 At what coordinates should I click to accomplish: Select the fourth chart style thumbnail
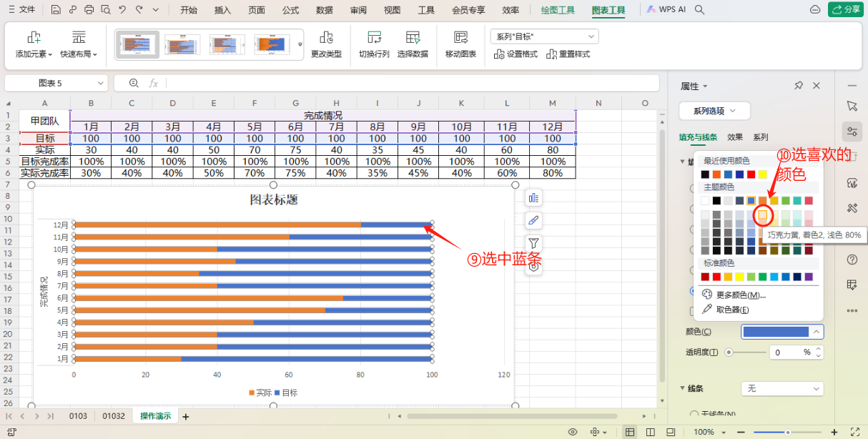pos(272,45)
